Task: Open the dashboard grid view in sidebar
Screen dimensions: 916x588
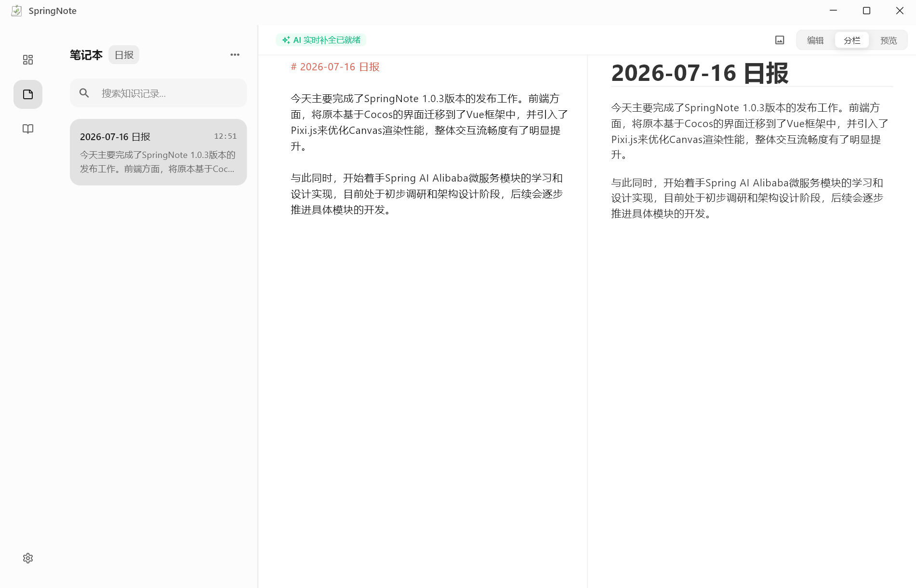Action: point(28,60)
